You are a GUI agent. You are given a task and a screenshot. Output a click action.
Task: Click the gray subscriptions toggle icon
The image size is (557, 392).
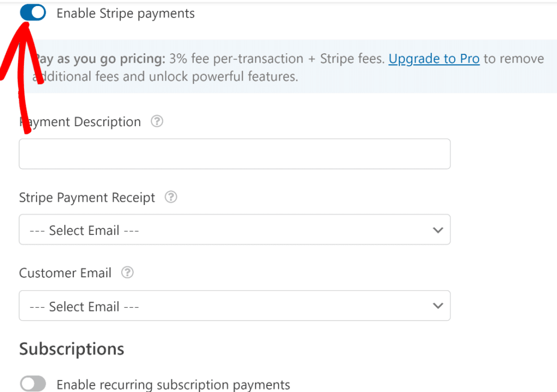point(33,384)
